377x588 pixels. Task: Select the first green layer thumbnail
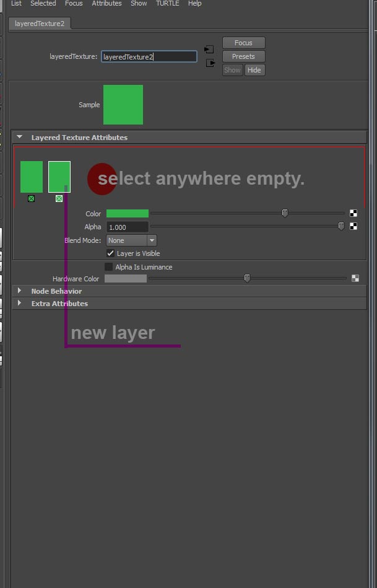coord(32,177)
